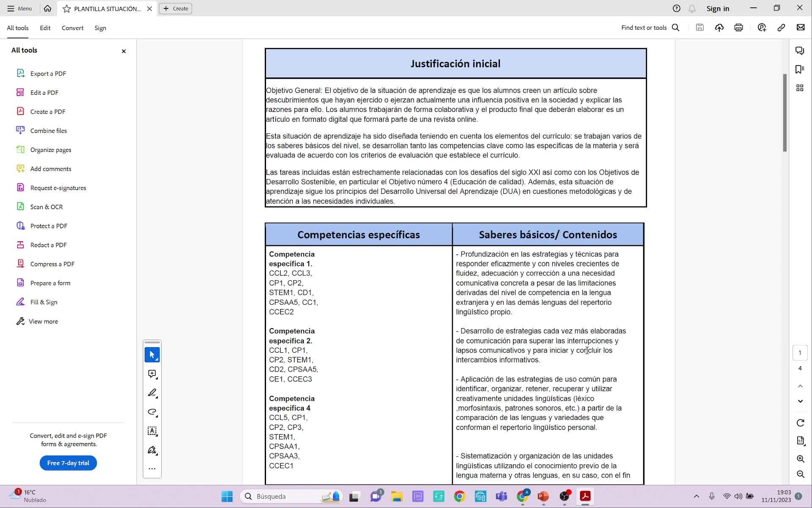Choose the text box selection tool
Viewport: 812px width, 508px height.
click(x=152, y=431)
